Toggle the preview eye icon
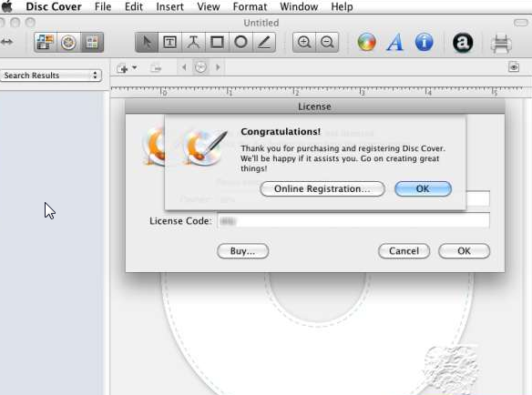The width and height of the screenshot is (532, 395). click(x=514, y=67)
